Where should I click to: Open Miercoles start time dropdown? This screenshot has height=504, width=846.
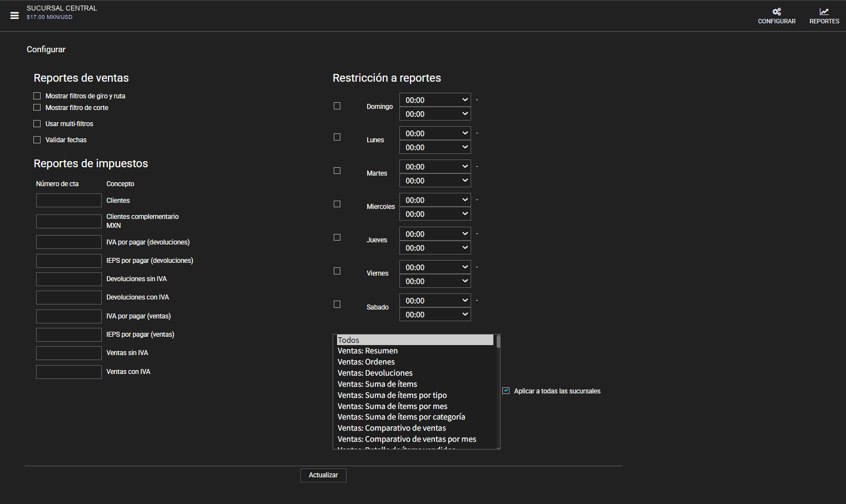435,200
